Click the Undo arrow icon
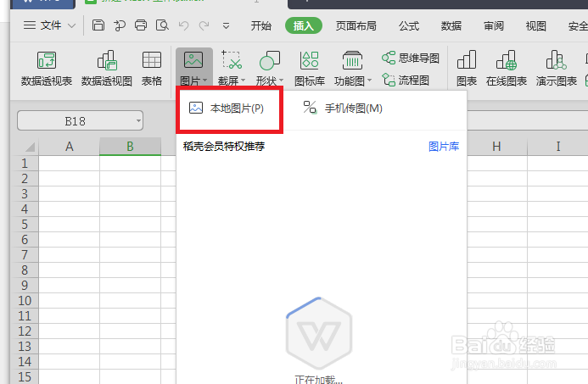This screenshot has width=588, height=384. [x=183, y=25]
